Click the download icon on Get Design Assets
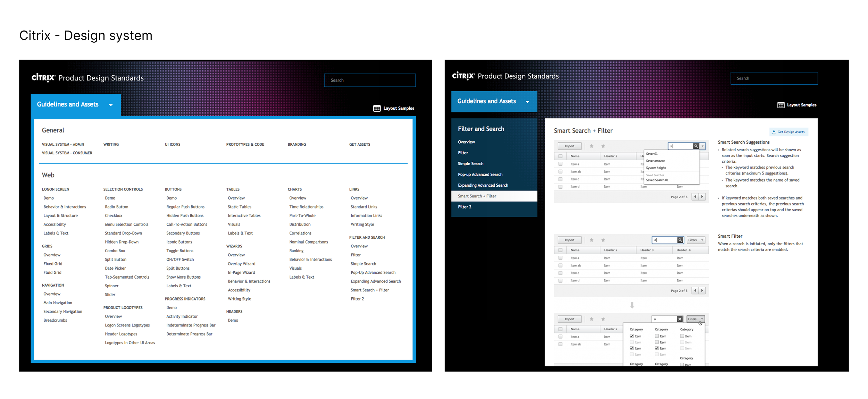 [x=774, y=132]
